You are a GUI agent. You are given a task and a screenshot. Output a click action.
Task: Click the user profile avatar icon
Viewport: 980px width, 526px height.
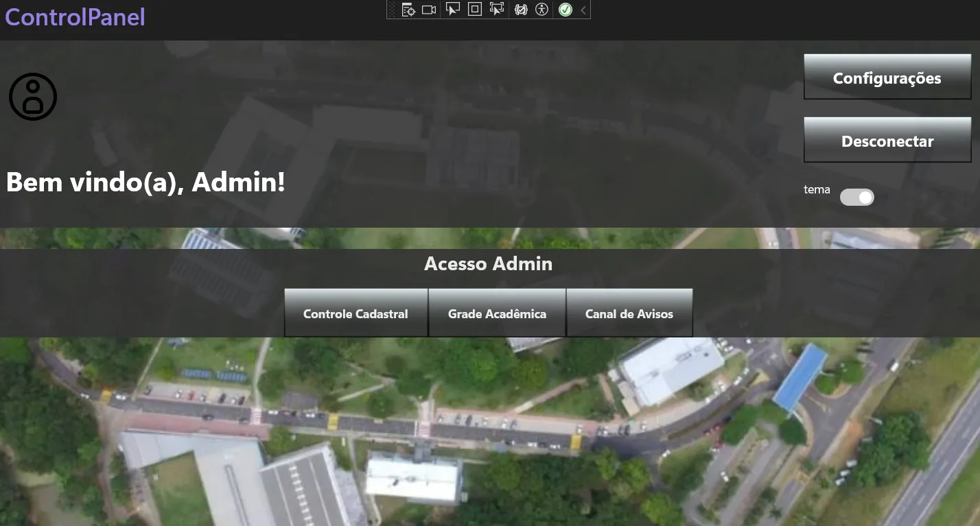point(33,97)
